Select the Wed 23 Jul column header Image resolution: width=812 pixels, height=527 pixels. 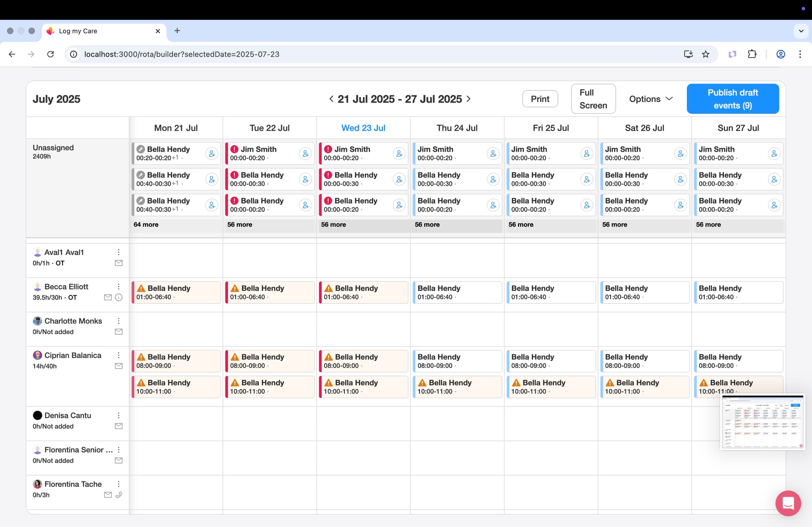pos(363,128)
